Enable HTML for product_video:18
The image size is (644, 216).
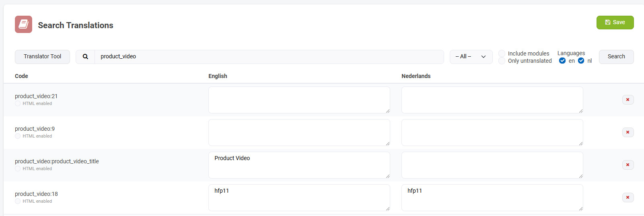(x=18, y=202)
